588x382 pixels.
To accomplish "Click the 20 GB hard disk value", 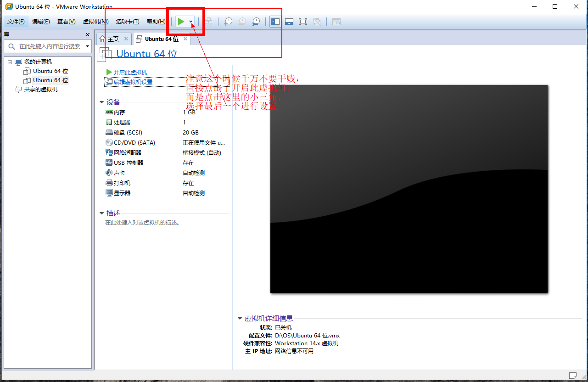I will point(190,133).
